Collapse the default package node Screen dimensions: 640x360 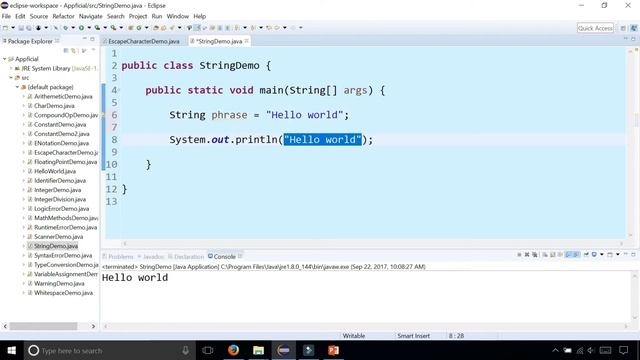[17, 87]
